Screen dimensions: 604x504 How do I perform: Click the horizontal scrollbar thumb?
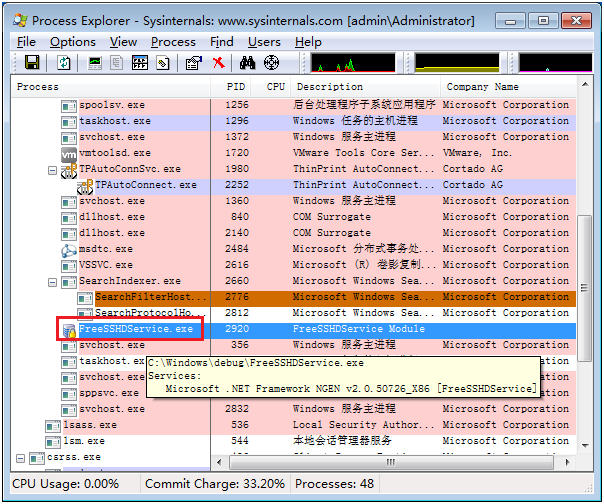[391, 462]
